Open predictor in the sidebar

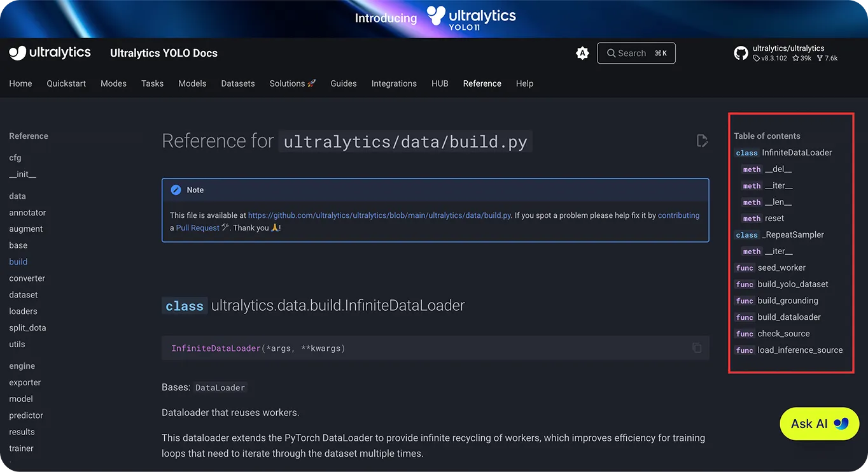(x=26, y=416)
